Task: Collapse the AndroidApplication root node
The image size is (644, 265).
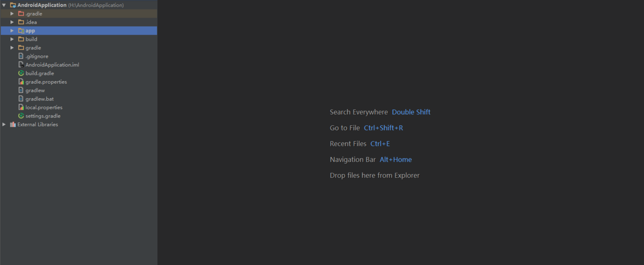Action: [4, 5]
